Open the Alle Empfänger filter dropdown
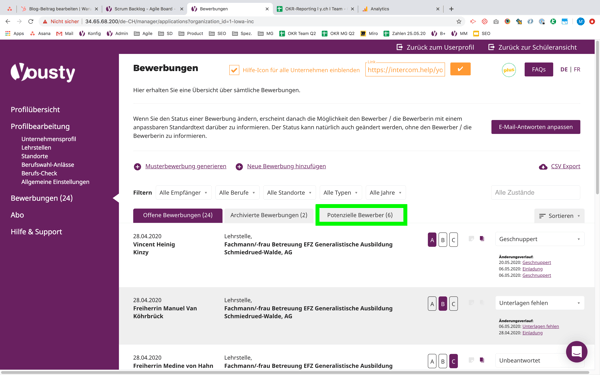Screen dimensions: 600x375 tap(183, 192)
